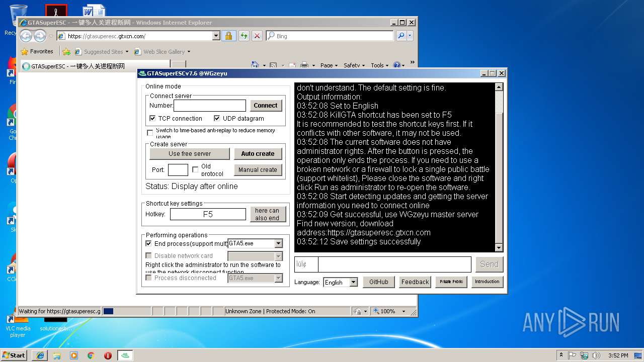Image resolution: width=644 pixels, height=362 pixels.
Task: Open the Windows Start menu
Action: pos(14,355)
